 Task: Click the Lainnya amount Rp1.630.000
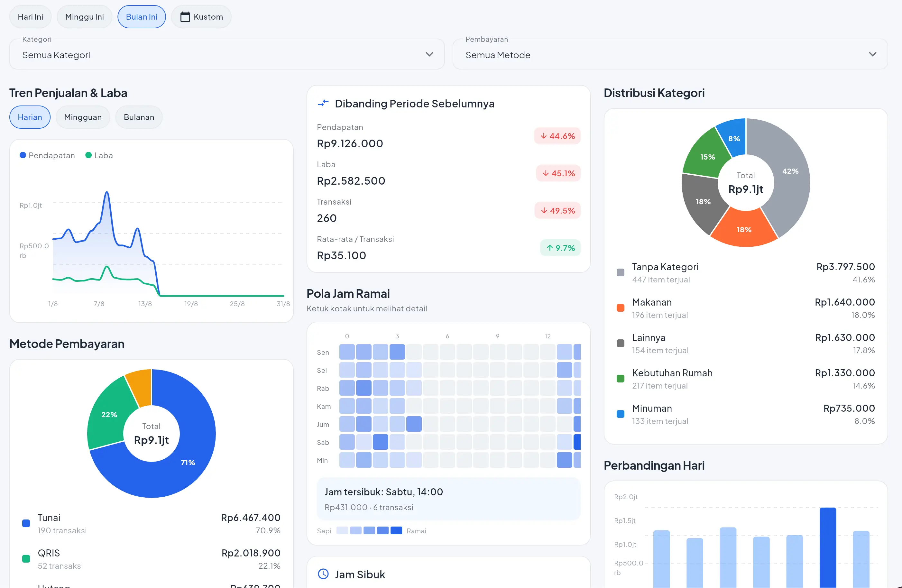845,337
